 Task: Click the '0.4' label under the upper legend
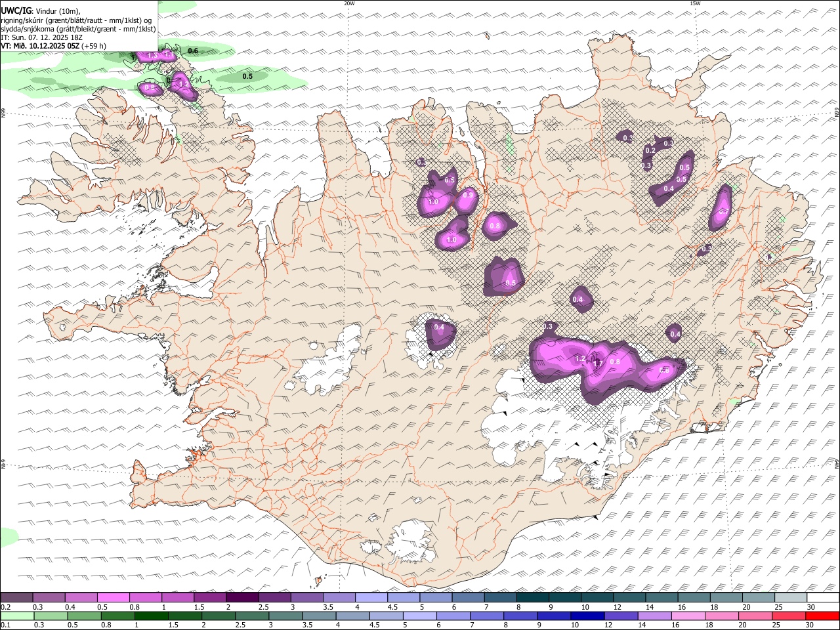[x=70, y=607]
